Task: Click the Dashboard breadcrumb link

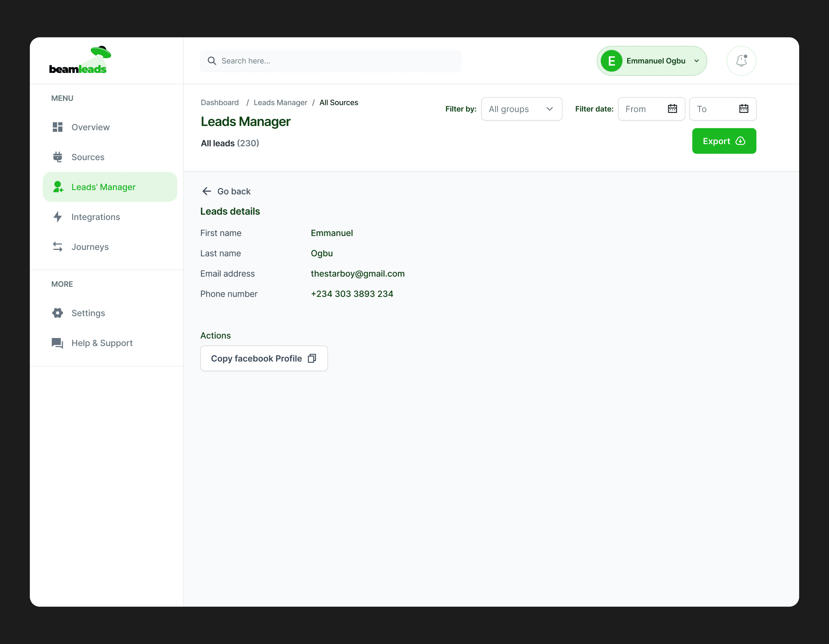Action: [x=220, y=102]
